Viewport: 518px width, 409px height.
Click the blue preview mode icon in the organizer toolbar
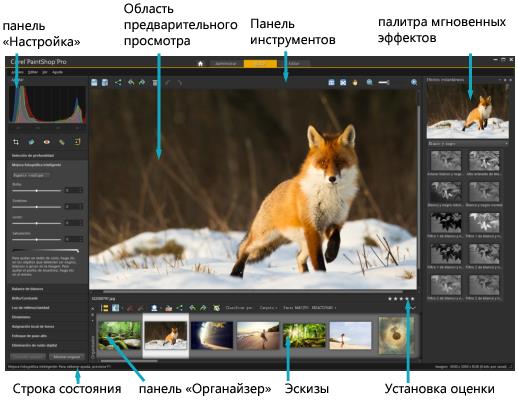[x=116, y=308]
